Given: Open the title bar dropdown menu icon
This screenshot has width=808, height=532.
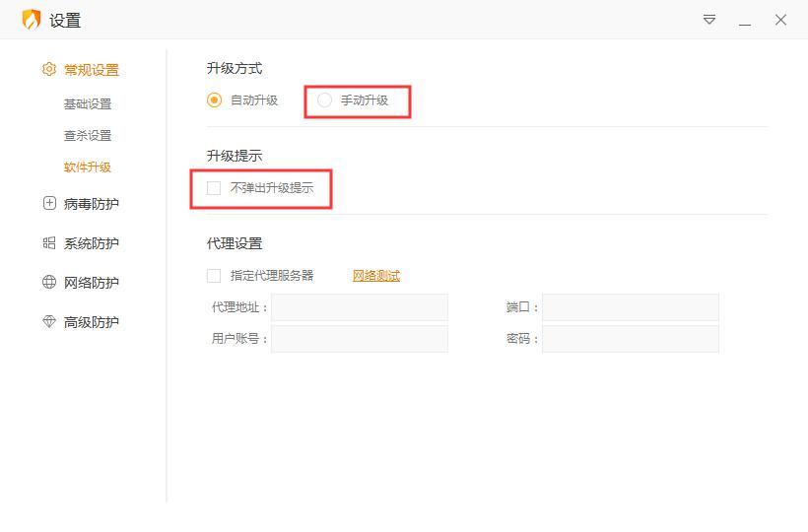Looking at the screenshot, I should point(709,20).
